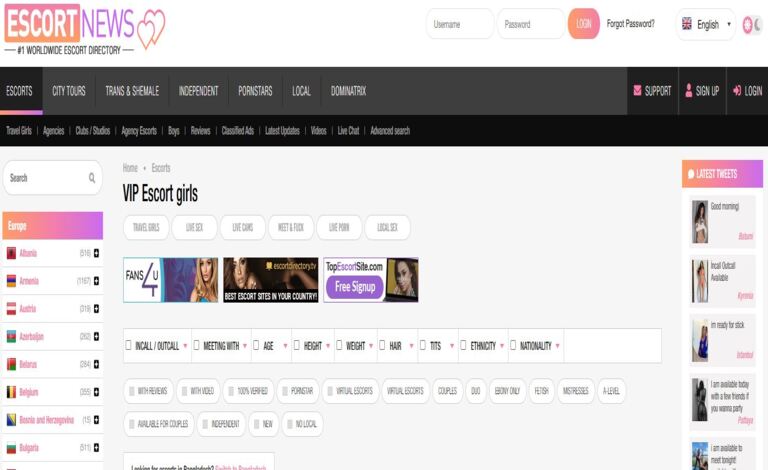Screen dimensions: 768x470
Task: Select the Independent tab in the nav bar
Action: coord(198,91)
